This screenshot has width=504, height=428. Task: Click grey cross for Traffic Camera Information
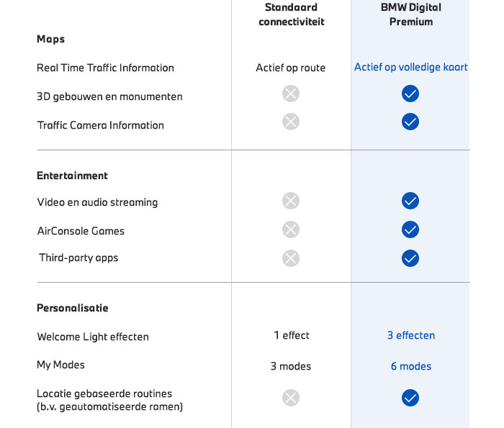[291, 122]
